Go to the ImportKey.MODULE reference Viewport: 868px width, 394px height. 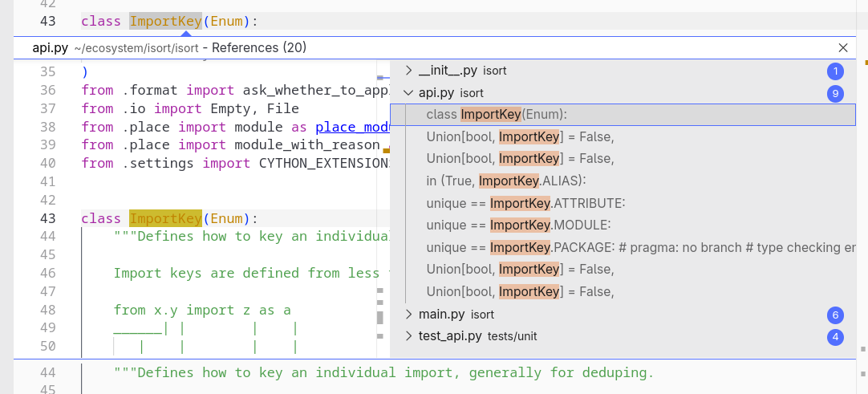[x=518, y=225]
